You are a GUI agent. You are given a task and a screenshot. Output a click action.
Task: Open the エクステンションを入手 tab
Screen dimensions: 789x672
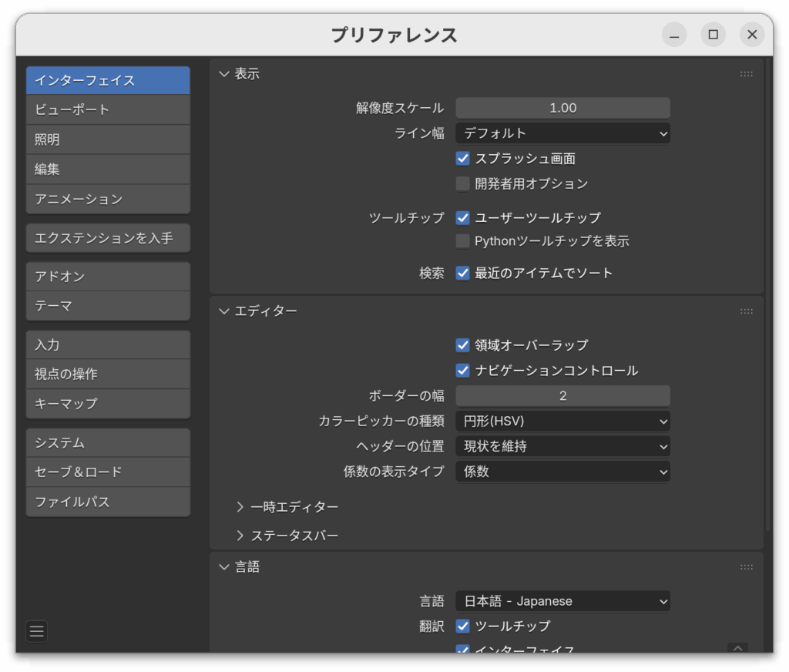tap(108, 238)
